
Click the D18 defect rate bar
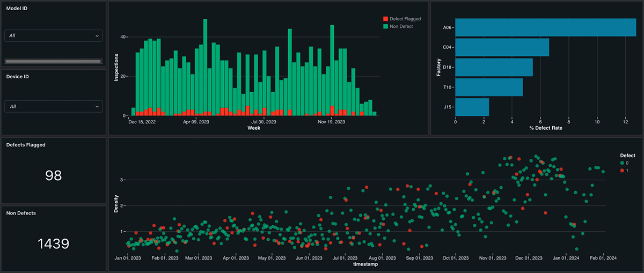coord(494,67)
